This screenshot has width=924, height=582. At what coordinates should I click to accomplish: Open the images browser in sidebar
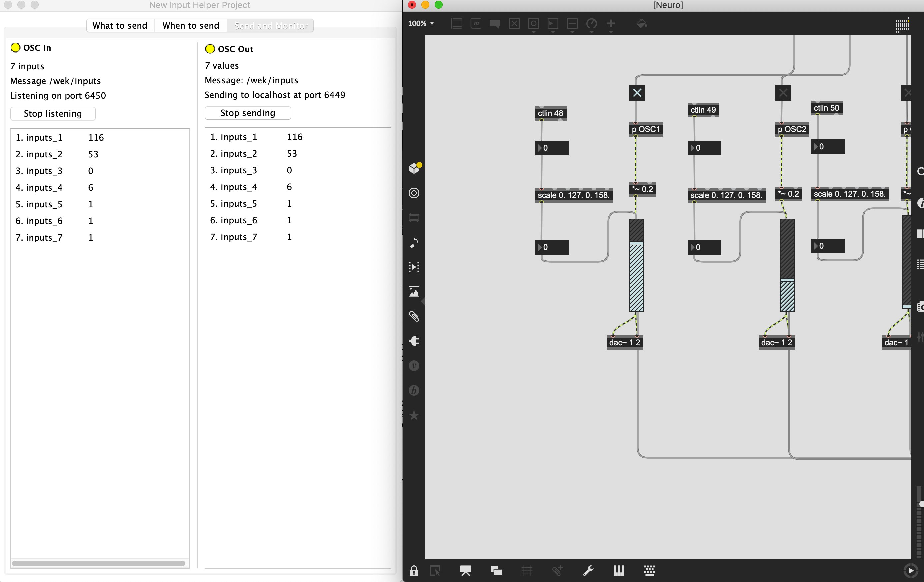click(414, 292)
